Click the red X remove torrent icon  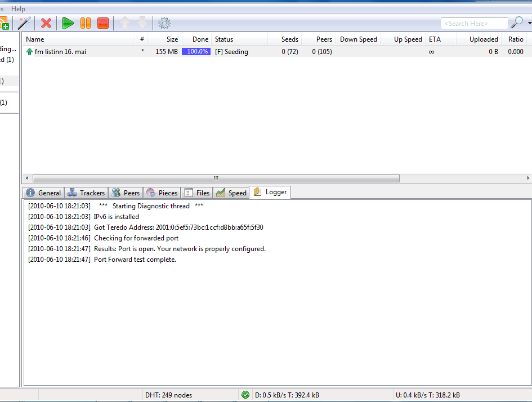point(46,23)
